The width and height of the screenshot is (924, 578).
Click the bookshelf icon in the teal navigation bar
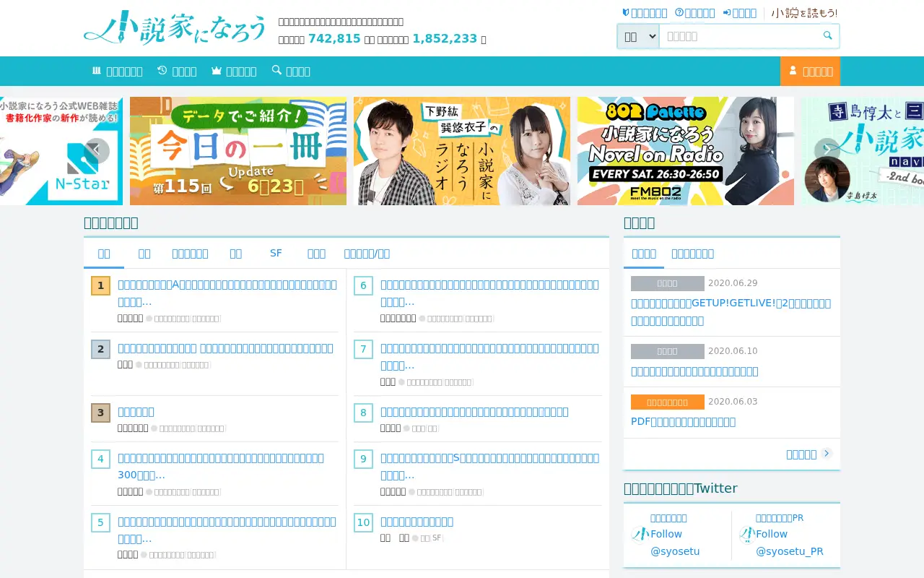click(97, 71)
